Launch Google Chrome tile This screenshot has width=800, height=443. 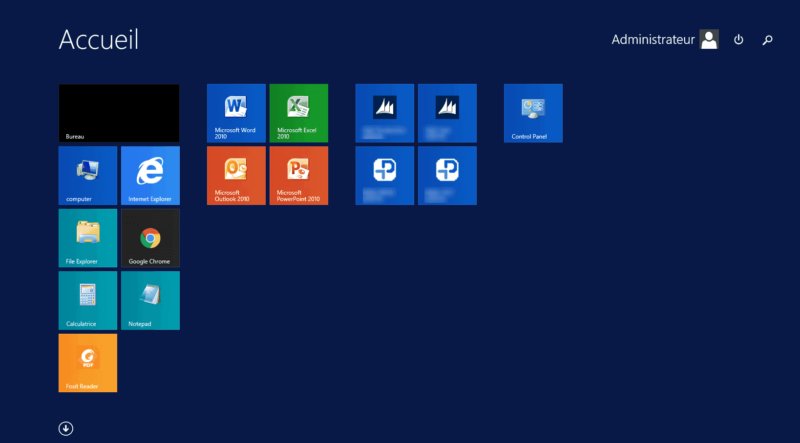click(x=151, y=238)
